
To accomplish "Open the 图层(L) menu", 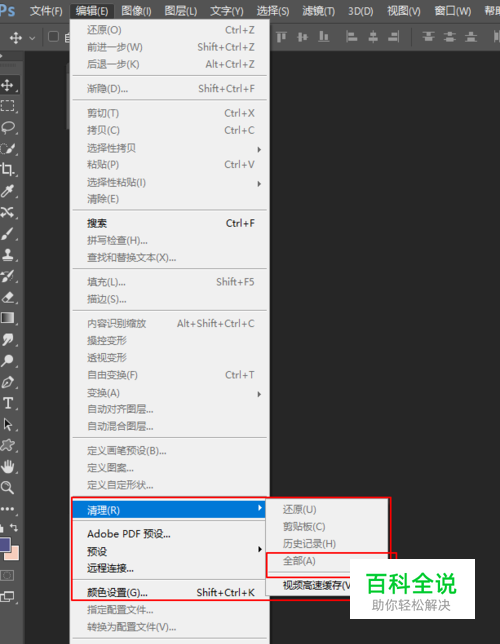I will click(181, 11).
